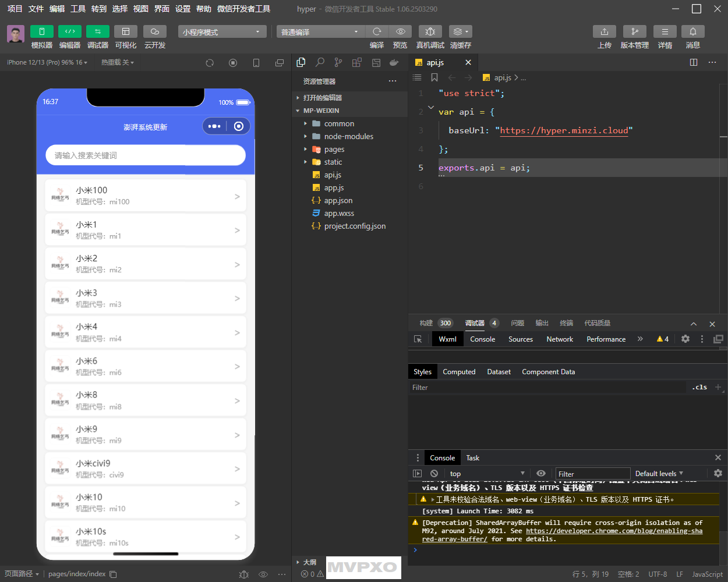Toggle the debugger (调试器) panel button
Screen dimensions: 728x582
tap(98, 31)
